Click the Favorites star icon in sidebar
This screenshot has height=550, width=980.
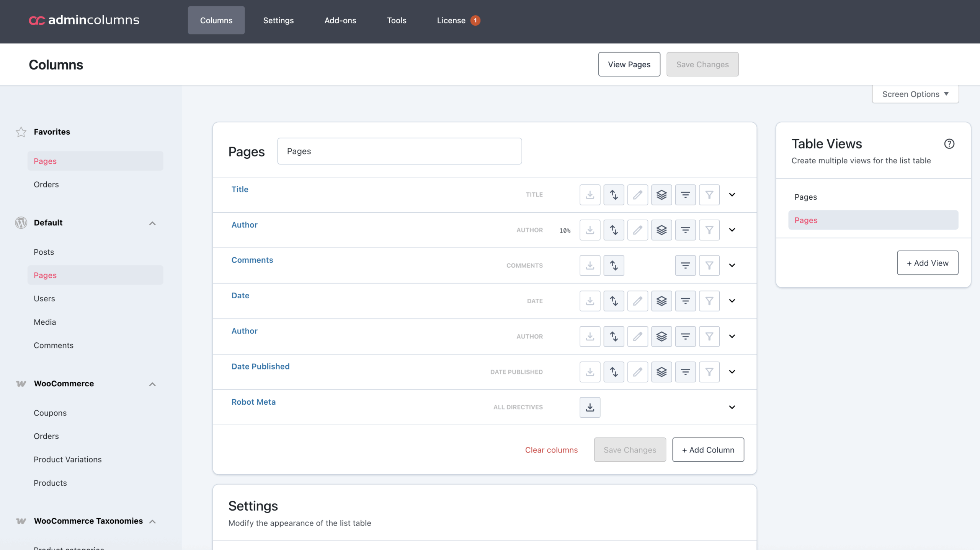21,132
